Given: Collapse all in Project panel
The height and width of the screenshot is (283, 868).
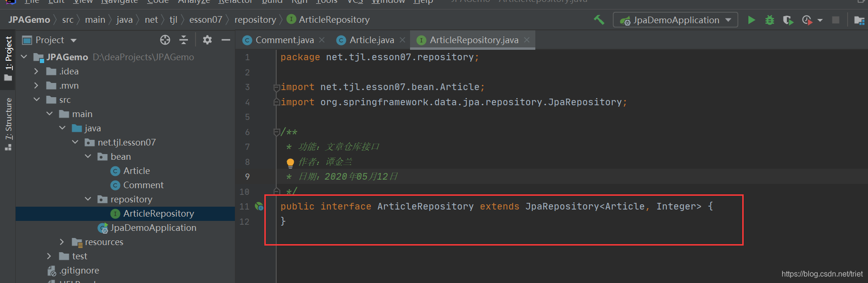Looking at the screenshot, I should (184, 40).
